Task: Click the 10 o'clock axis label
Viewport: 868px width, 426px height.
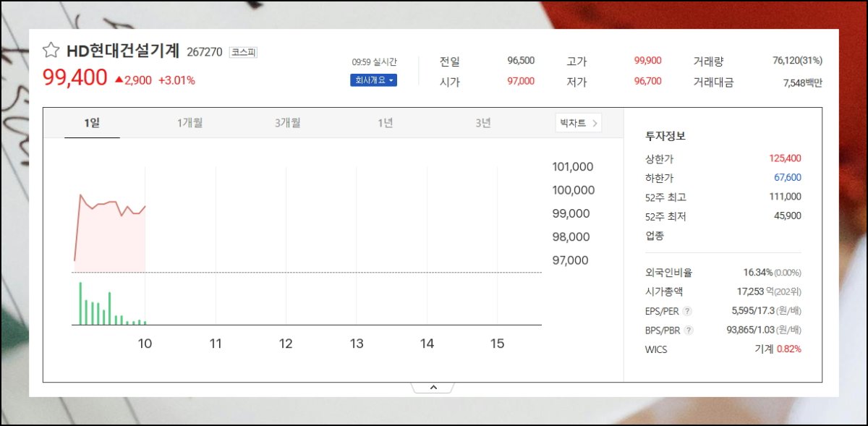Action: click(x=145, y=344)
